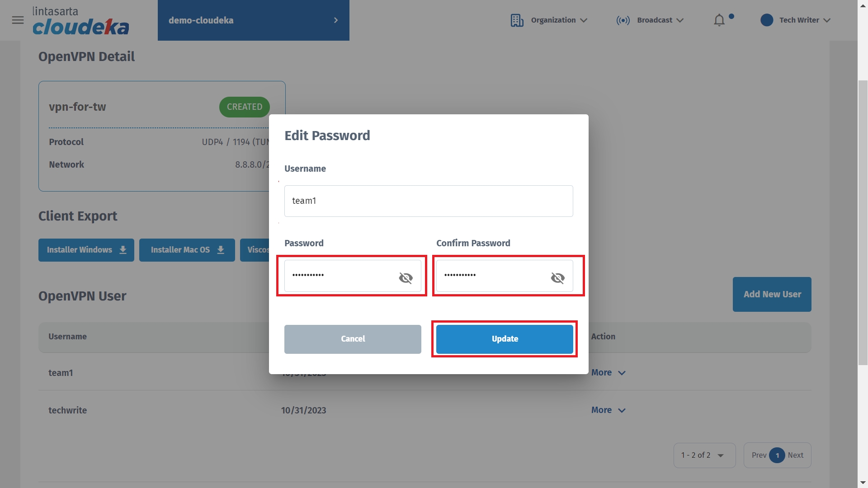Click the Cloudeka logo

click(81, 21)
